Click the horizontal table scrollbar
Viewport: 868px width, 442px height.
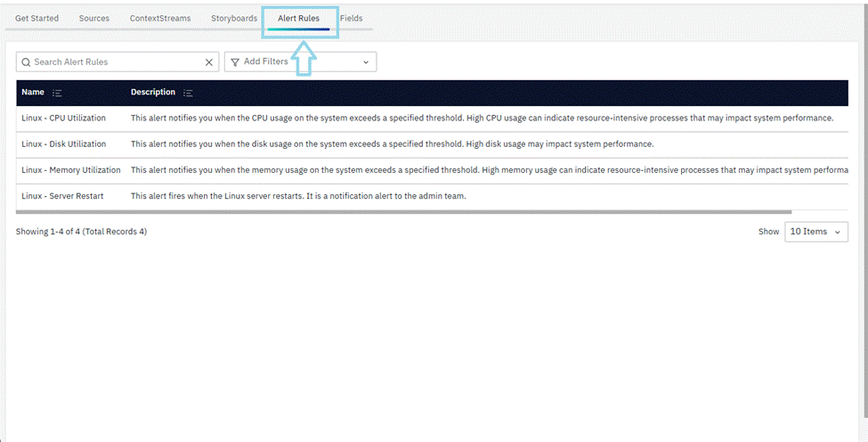click(402, 212)
